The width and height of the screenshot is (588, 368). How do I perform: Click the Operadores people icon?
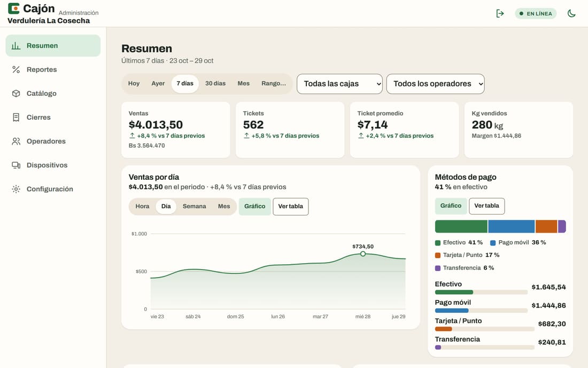pyautogui.click(x=16, y=141)
